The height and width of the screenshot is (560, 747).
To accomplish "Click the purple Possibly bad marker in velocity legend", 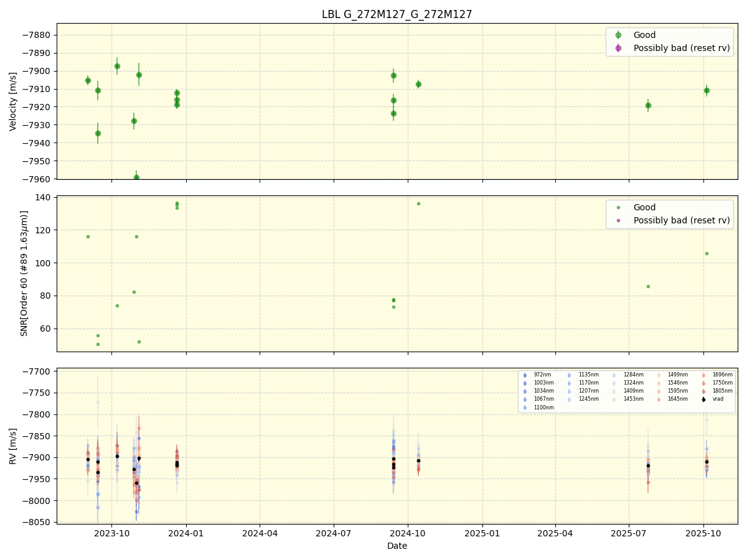I will pos(618,48).
